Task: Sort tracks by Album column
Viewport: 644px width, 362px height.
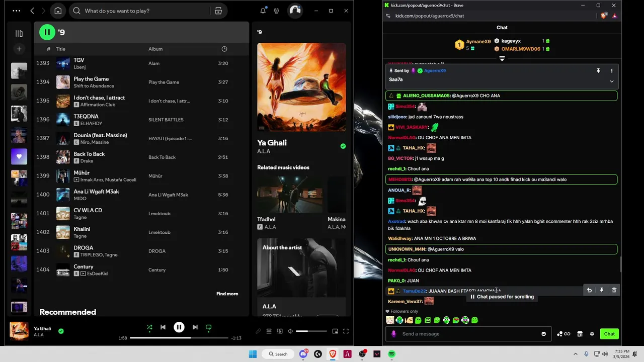Action: point(155,49)
